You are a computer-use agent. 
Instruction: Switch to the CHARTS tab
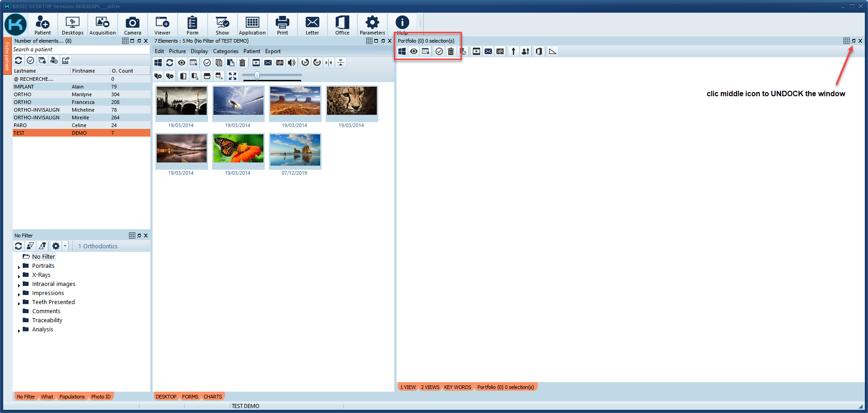[x=213, y=396]
